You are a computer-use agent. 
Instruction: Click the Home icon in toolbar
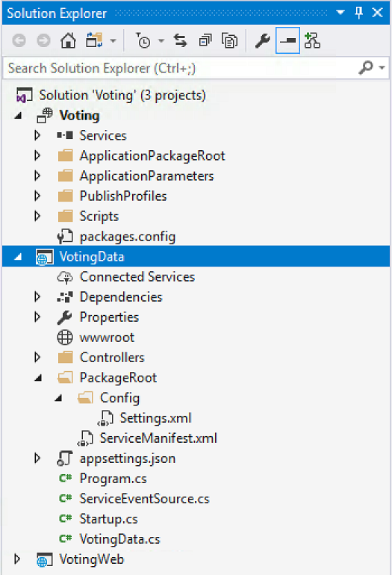click(x=68, y=40)
